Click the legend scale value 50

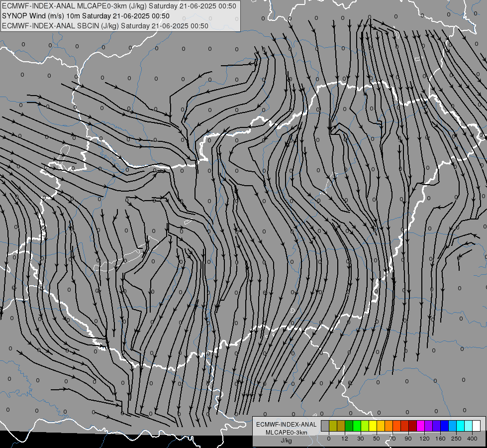coord(377,439)
